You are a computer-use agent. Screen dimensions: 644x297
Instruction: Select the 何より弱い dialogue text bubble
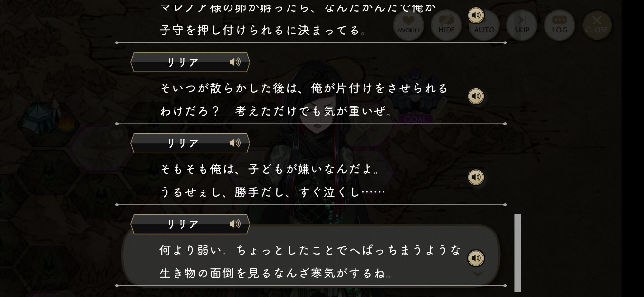[x=309, y=261]
